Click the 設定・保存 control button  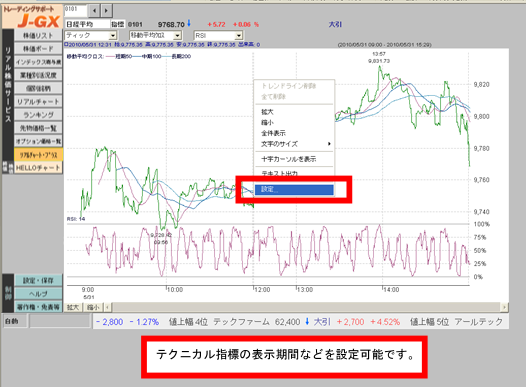(38, 280)
